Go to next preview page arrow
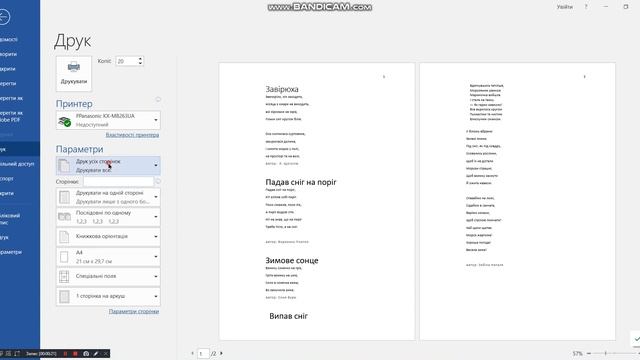640x360 pixels. click(x=222, y=353)
